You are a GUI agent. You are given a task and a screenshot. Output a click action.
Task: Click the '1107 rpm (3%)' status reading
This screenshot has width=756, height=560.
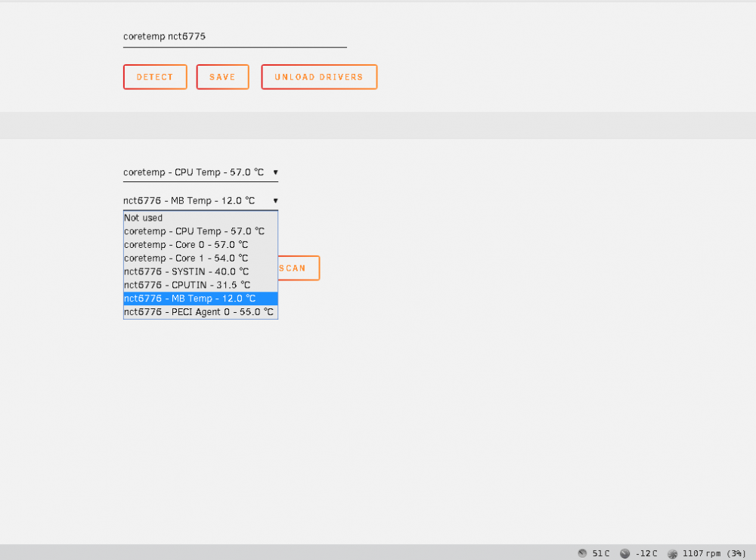pos(714,553)
